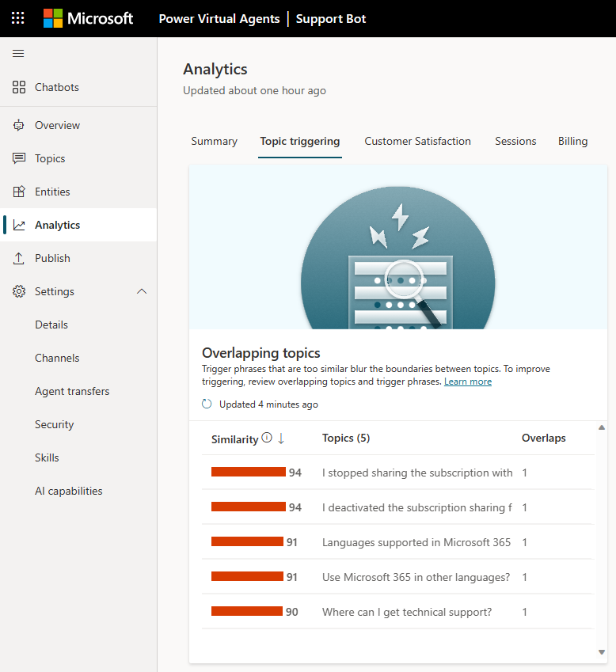This screenshot has height=672, width=616.
Task: Click the Entities icon
Action: [x=19, y=192]
